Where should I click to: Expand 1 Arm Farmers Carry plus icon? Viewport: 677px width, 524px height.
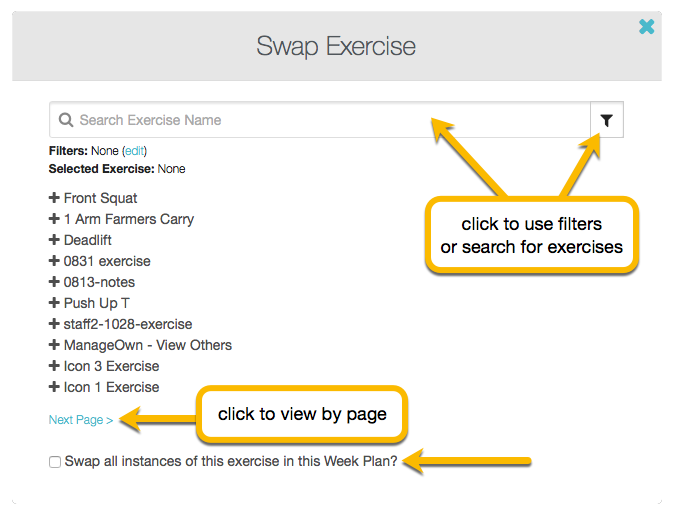(x=54, y=219)
